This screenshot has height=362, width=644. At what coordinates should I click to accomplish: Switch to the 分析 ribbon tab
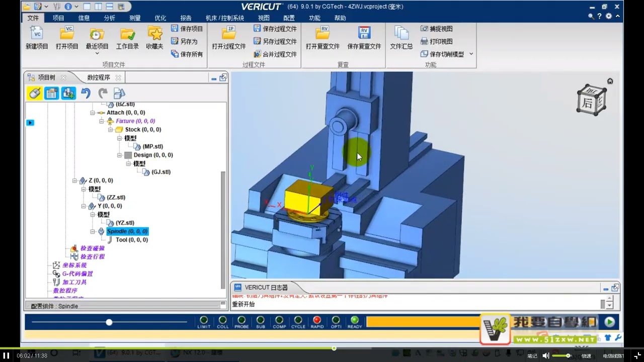point(109,18)
